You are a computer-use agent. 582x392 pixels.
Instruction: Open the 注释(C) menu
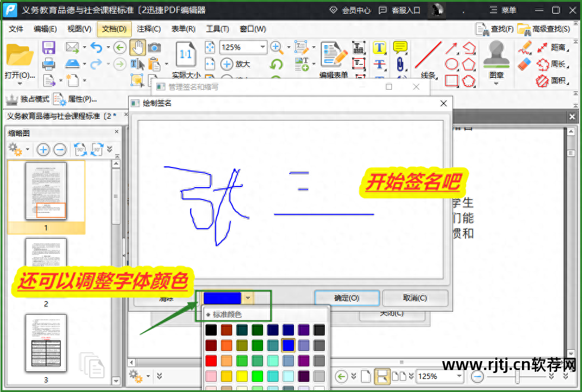pyautogui.click(x=148, y=29)
